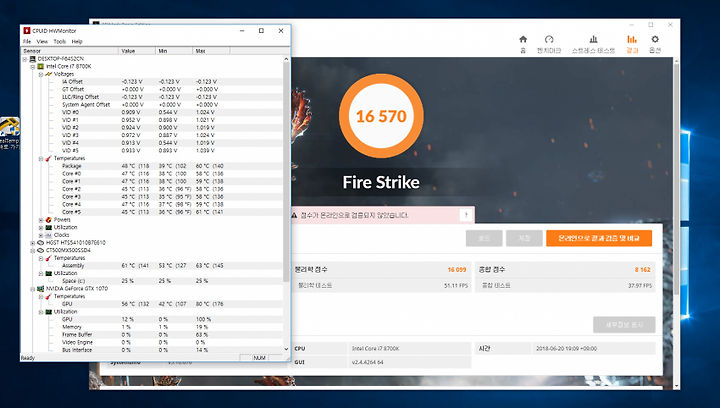Click the graphics card icon beside NVIDIA GeForce GTX 1070
This screenshot has height=408, width=720.
40,289
